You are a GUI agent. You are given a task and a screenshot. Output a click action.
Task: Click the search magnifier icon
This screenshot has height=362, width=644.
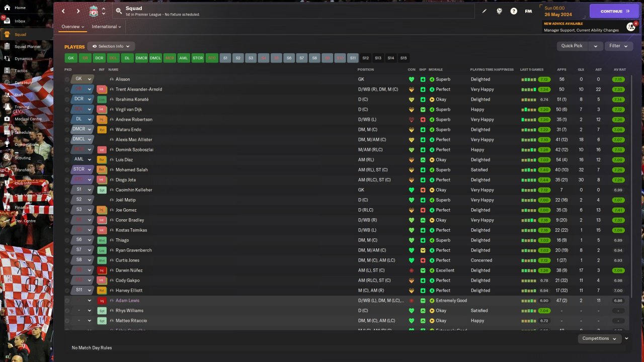pos(119,11)
